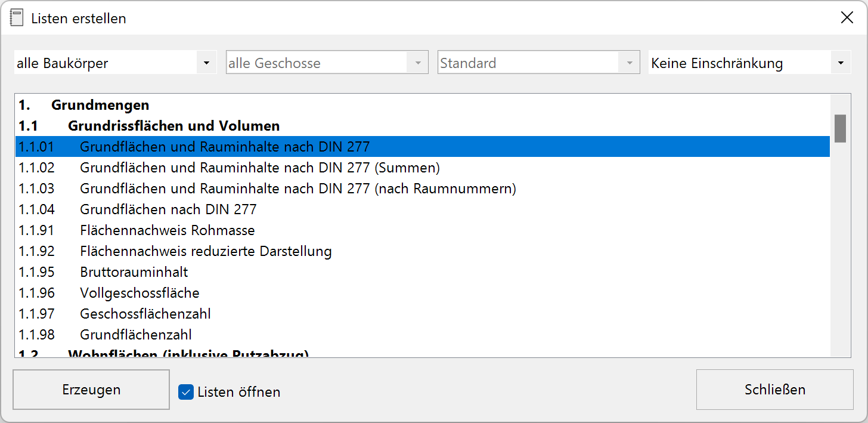
Task: Click the list scrollbar thumb
Action: click(x=840, y=128)
